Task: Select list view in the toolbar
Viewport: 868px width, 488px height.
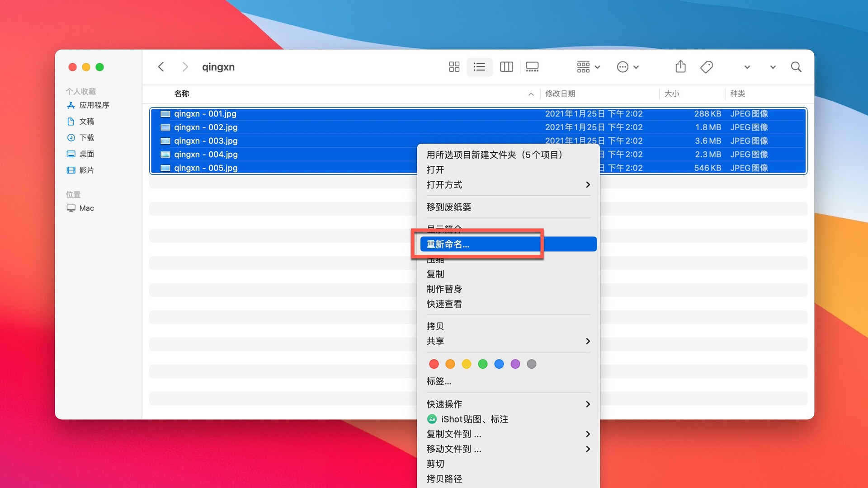Action: point(479,66)
